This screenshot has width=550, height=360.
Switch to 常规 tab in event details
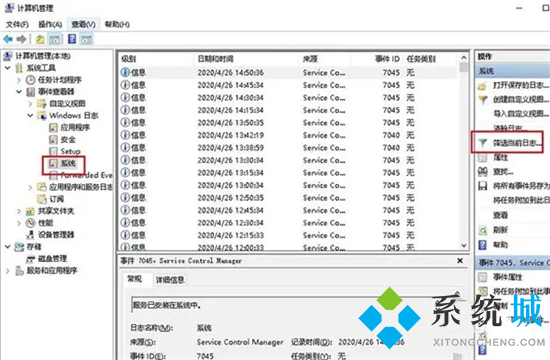click(x=135, y=279)
